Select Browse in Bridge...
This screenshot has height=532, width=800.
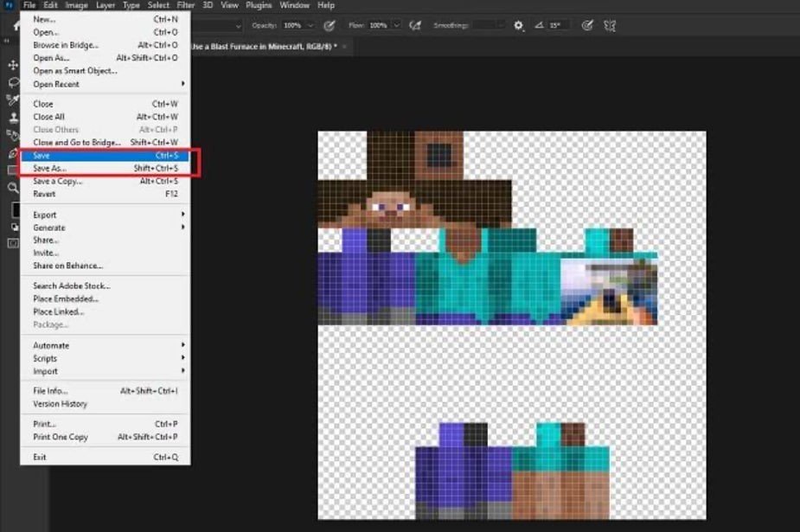[106, 45]
